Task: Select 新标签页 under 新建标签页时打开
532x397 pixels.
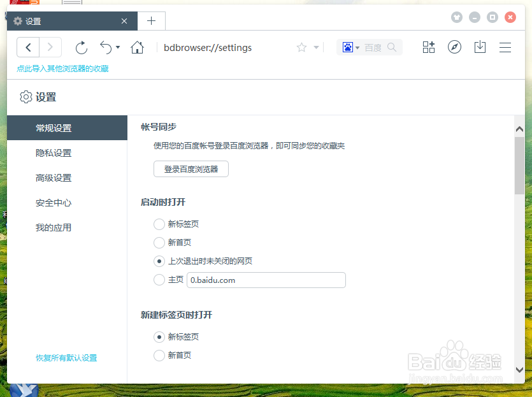Action: 159,337
